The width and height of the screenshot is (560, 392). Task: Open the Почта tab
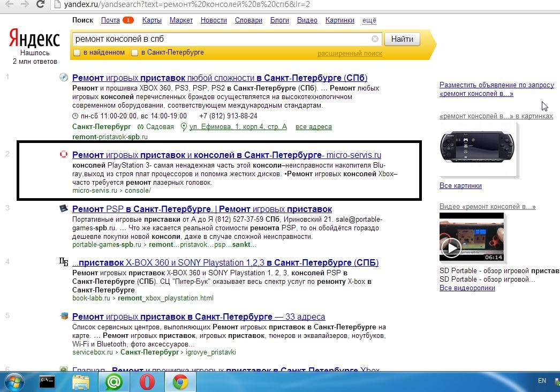pyautogui.click(x=110, y=20)
